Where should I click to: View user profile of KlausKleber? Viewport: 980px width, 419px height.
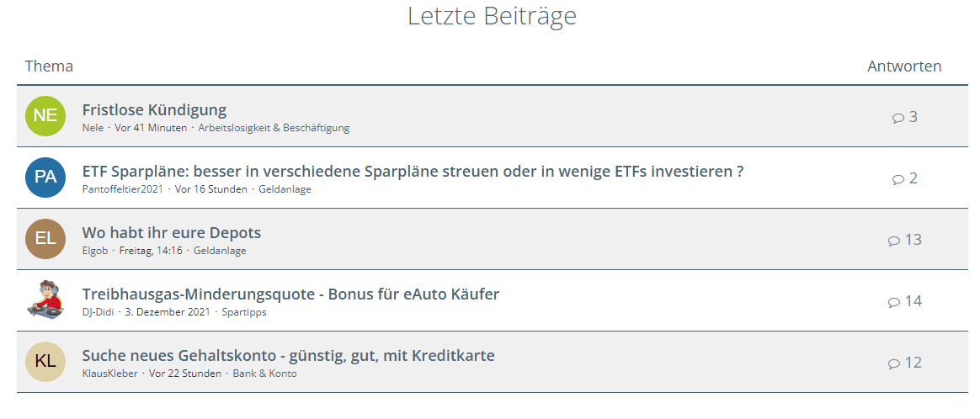tap(109, 374)
